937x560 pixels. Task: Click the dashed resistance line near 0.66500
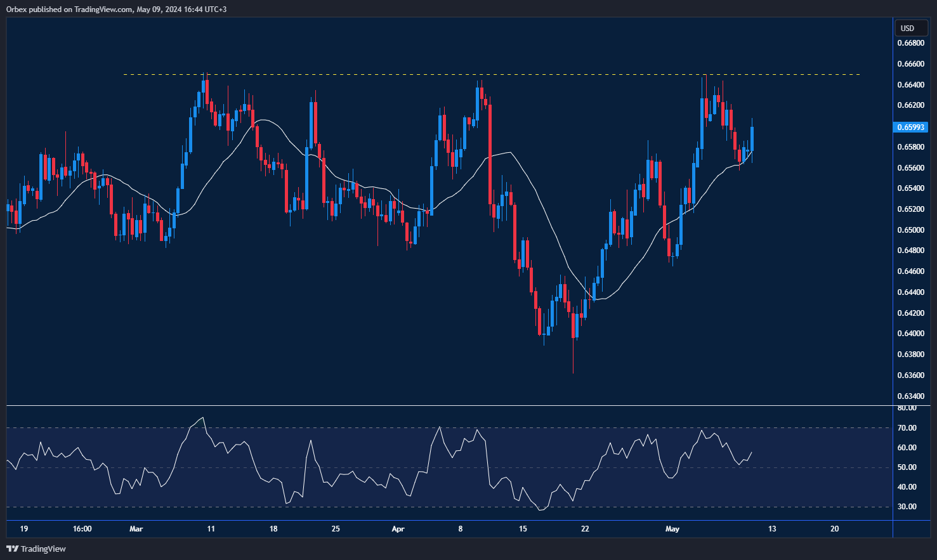[x=444, y=74]
